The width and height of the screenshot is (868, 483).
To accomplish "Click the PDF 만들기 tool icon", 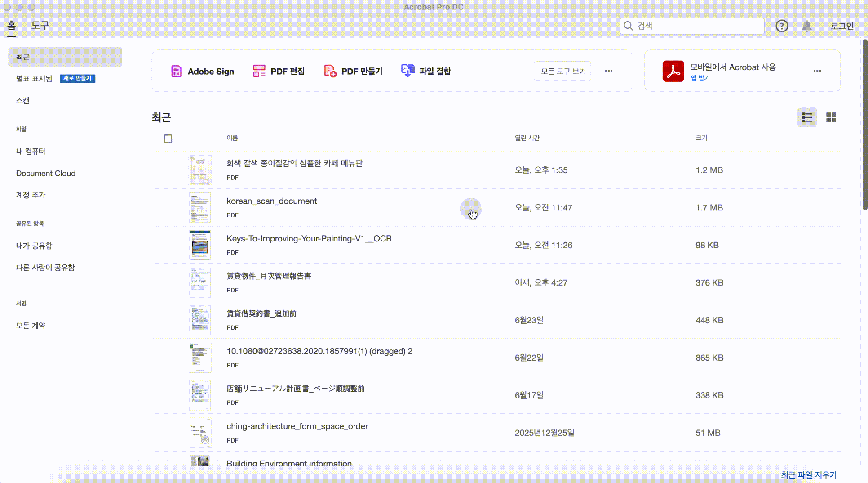I will click(330, 71).
